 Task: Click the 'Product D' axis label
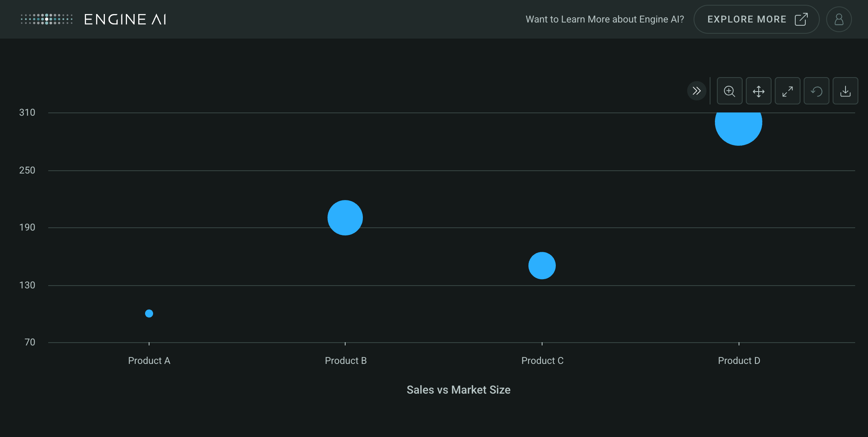(739, 361)
